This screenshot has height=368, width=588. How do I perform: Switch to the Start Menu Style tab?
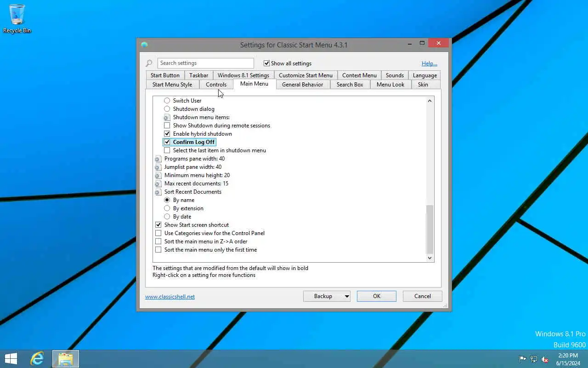coord(172,85)
